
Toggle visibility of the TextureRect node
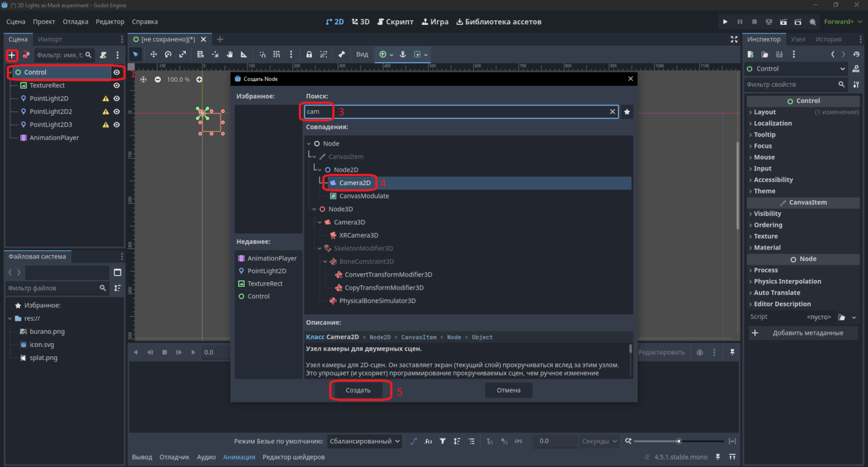pyautogui.click(x=116, y=85)
